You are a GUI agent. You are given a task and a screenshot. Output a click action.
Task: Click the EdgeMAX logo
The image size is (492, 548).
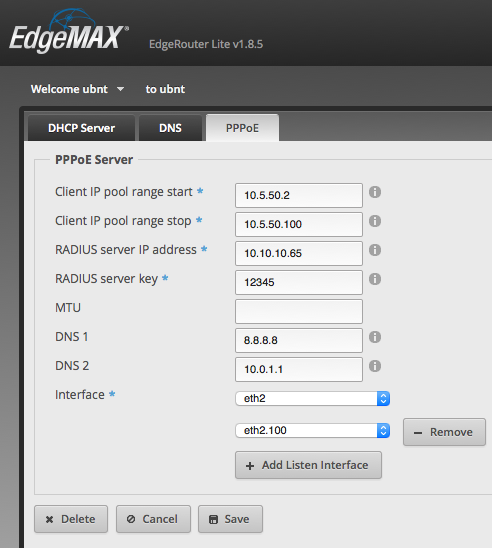pos(69,32)
